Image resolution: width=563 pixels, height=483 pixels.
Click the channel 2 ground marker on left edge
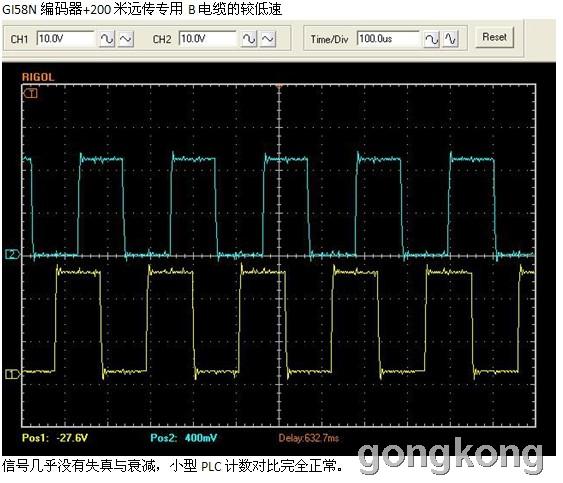(13, 254)
